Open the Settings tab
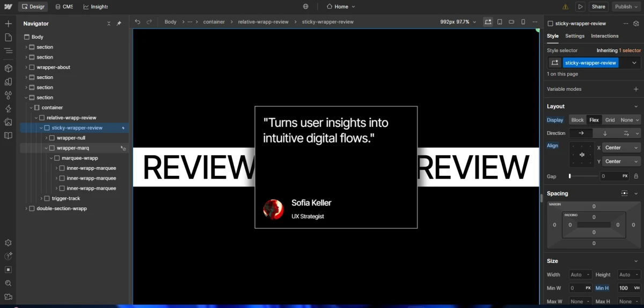 click(x=575, y=36)
